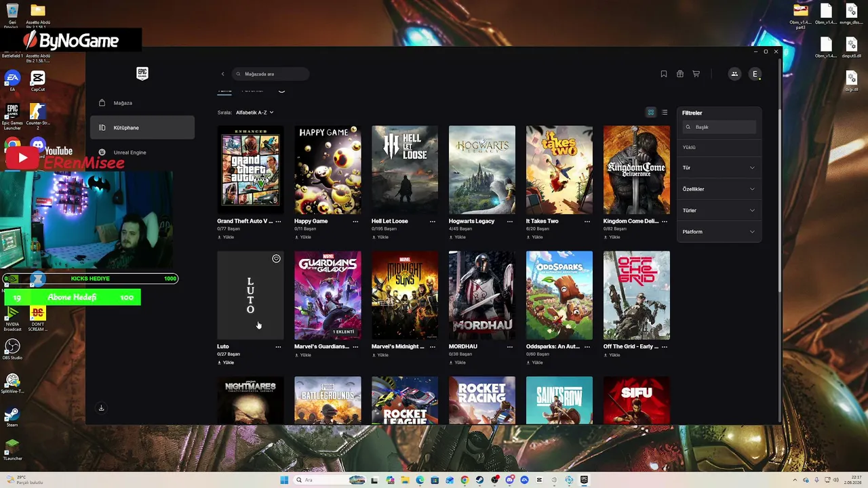Image resolution: width=868 pixels, height=488 pixels.
Task: Select the Counter-Strike 2 desktop icon
Action: pyautogui.click(x=38, y=115)
